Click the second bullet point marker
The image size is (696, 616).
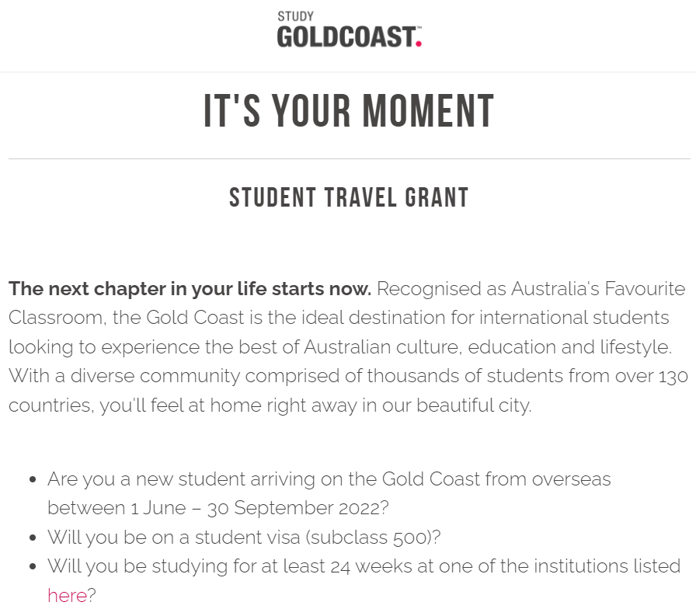tap(32, 538)
